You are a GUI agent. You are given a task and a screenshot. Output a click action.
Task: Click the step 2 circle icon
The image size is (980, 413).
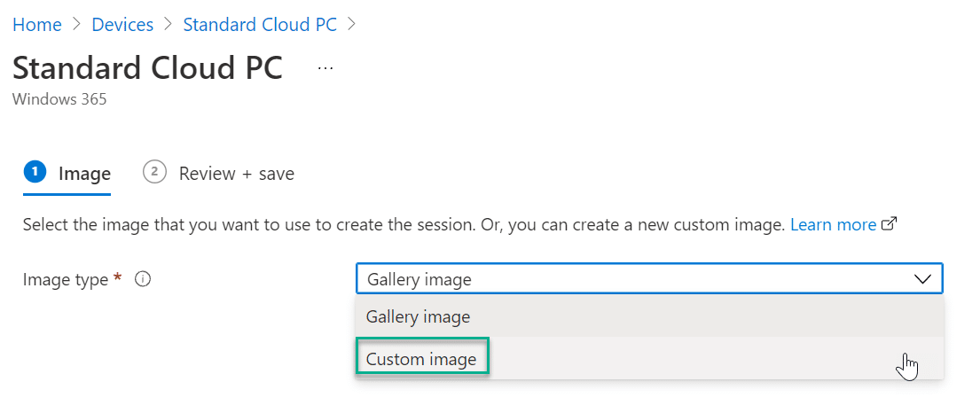point(154,172)
